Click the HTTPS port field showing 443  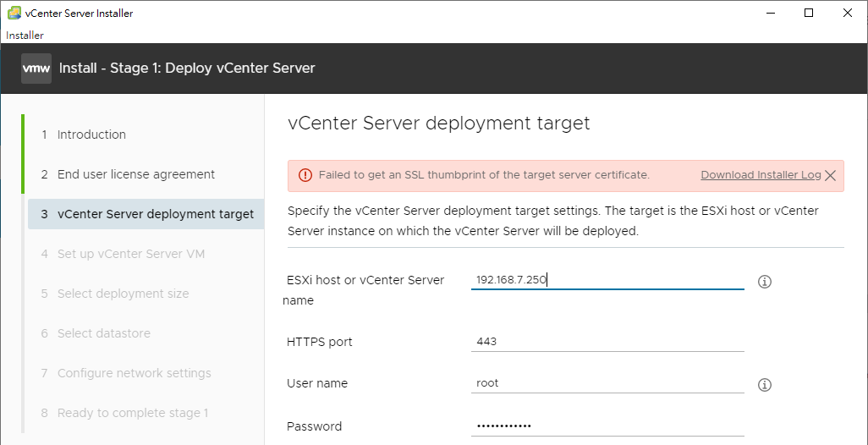coord(607,342)
